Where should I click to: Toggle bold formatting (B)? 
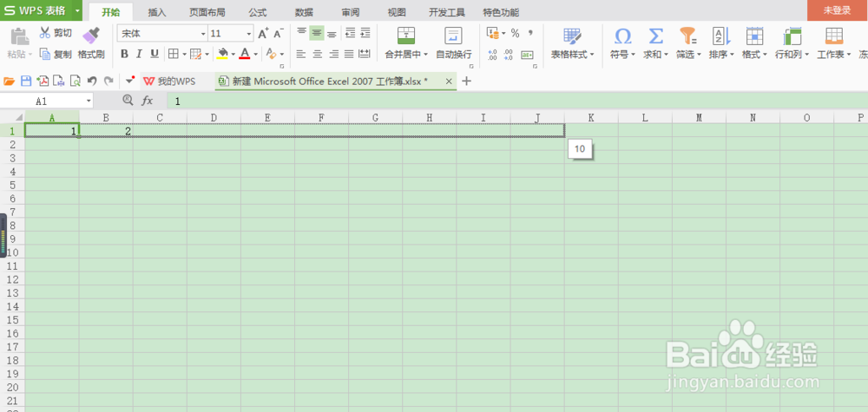(x=124, y=54)
